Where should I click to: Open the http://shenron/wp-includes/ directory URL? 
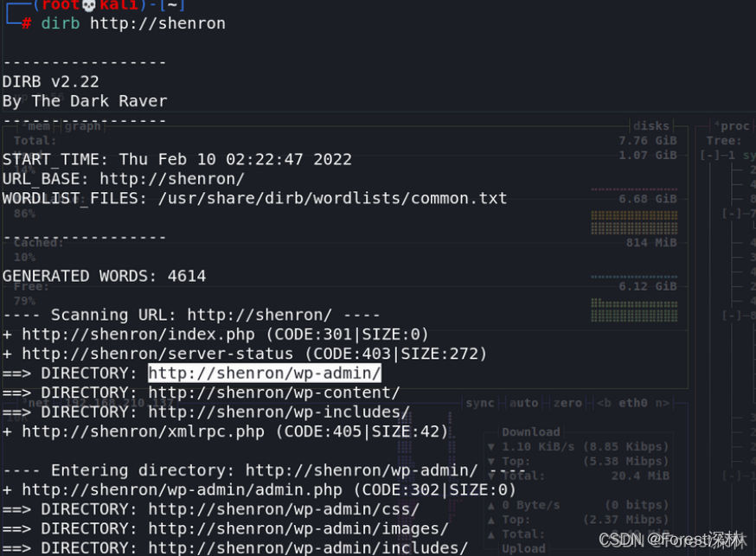pos(279,412)
